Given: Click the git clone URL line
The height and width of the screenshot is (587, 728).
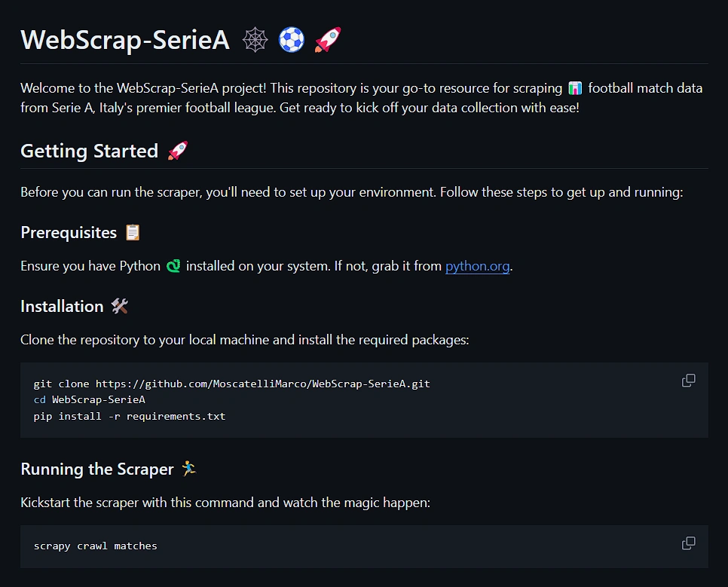Looking at the screenshot, I should tap(231, 384).
